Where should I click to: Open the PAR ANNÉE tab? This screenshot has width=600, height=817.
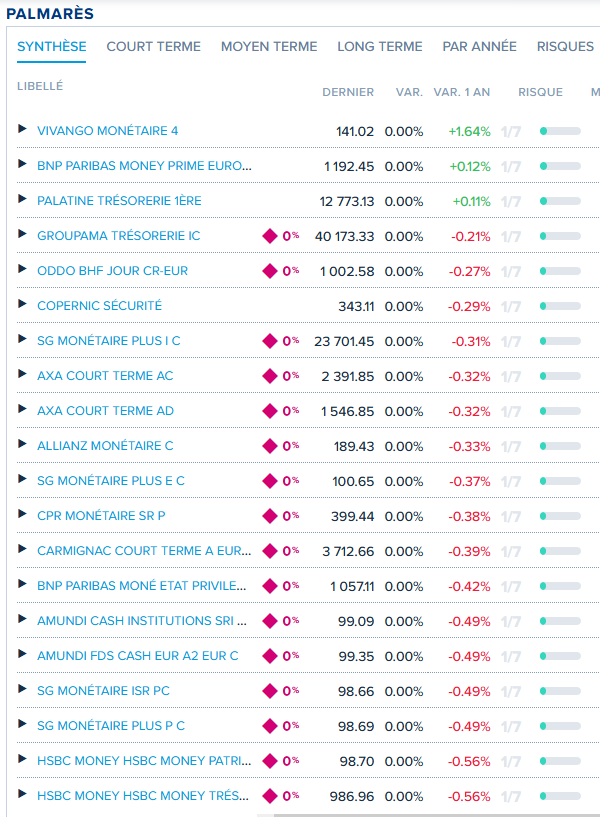coord(479,46)
